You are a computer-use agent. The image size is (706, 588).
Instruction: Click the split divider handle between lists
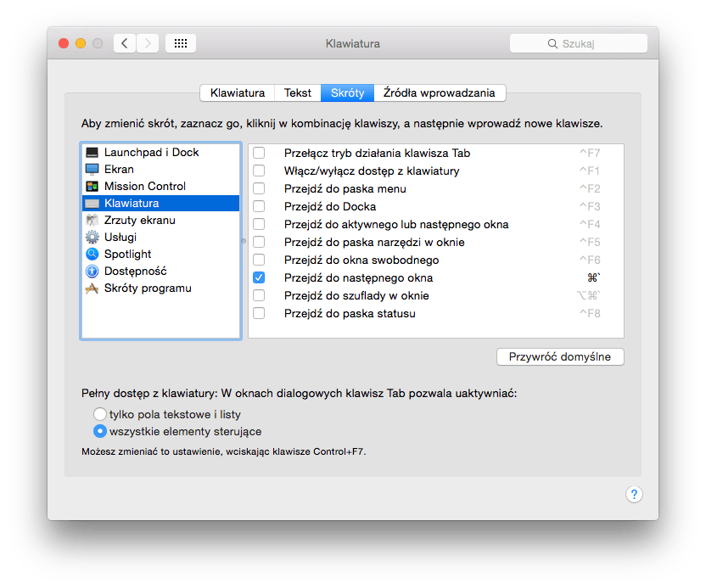coord(244,241)
